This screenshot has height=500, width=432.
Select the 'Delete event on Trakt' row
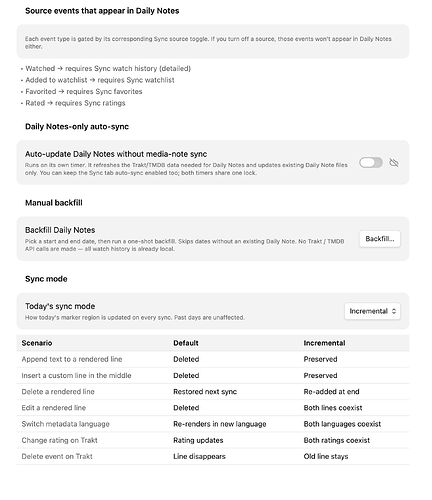[213, 456]
